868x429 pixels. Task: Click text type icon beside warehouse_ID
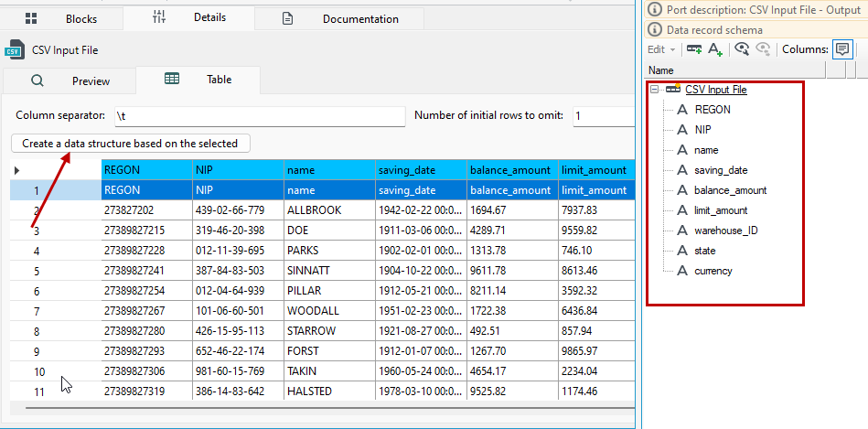click(682, 231)
